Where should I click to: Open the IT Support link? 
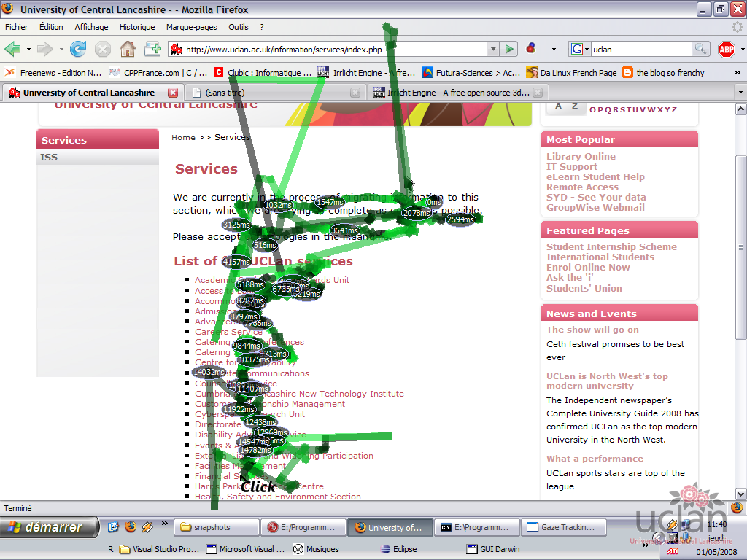[x=572, y=167]
